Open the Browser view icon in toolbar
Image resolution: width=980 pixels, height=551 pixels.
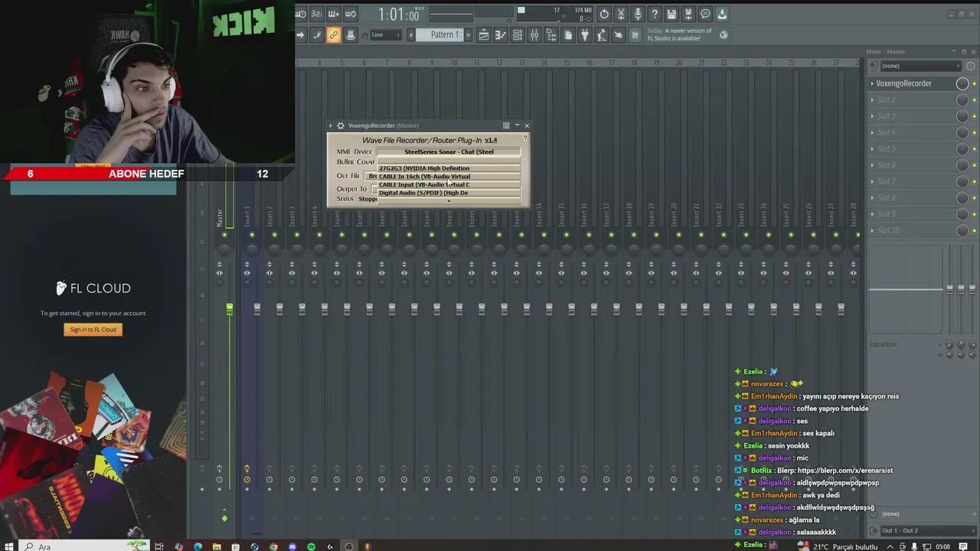click(x=551, y=34)
